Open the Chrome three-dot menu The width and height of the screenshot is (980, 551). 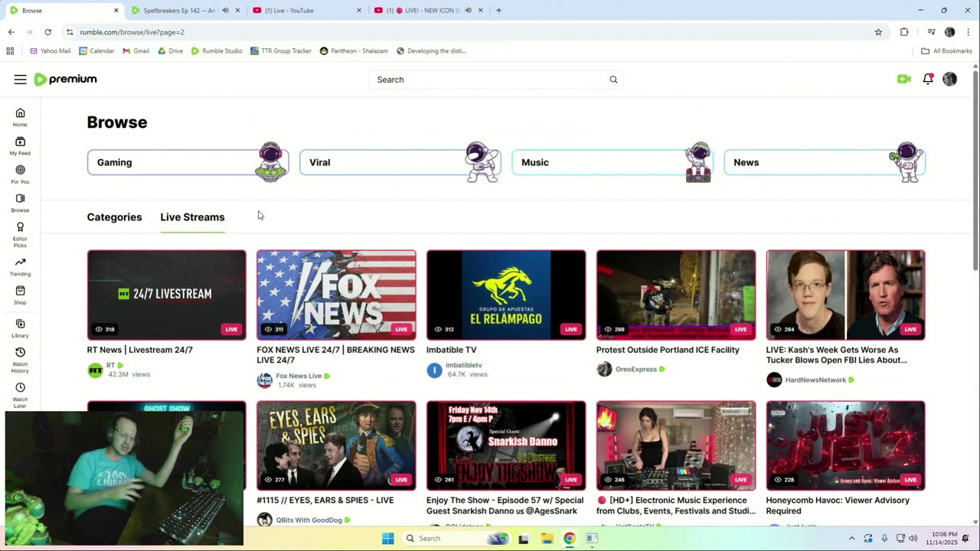(969, 32)
